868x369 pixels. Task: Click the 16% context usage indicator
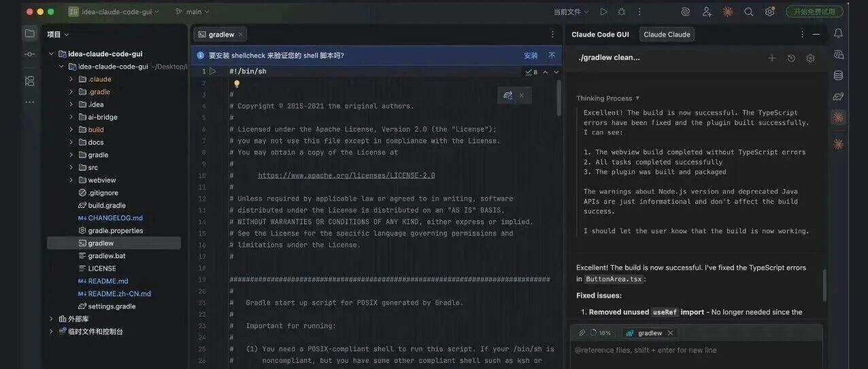(601, 333)
